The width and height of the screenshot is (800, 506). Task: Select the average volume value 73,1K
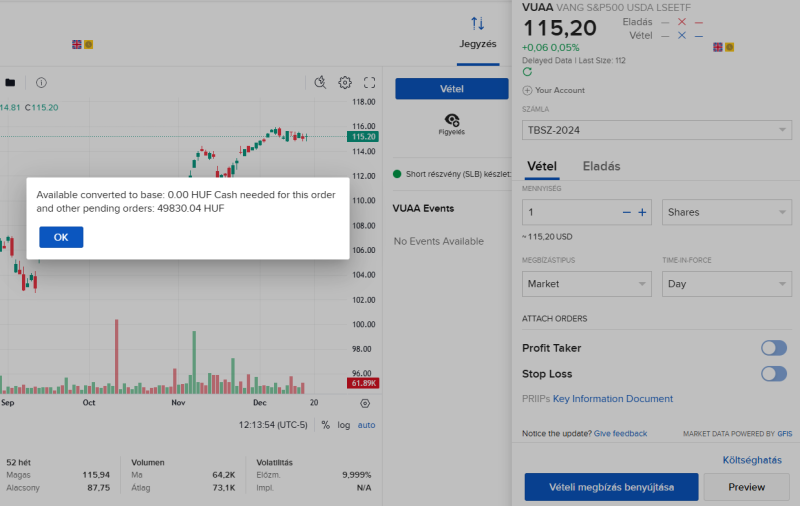click(x=223, y=488)
